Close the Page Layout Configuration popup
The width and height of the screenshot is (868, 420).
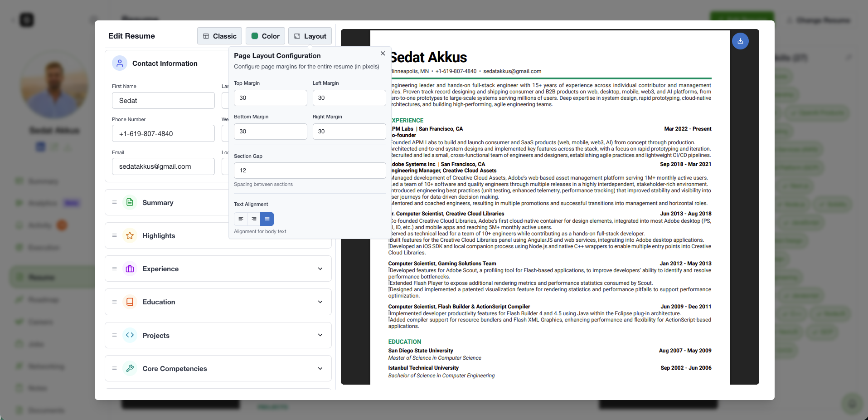(x=383, y=54)
